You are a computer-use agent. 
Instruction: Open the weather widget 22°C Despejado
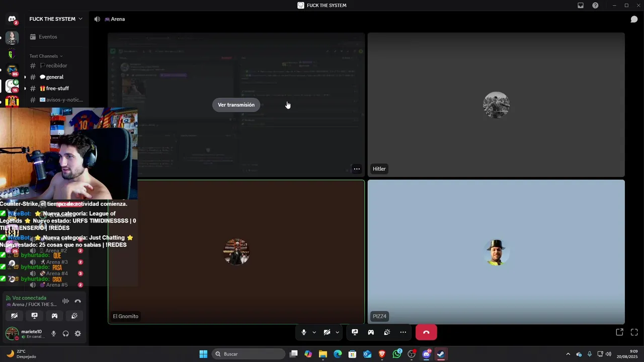click(x=21, y=354)
